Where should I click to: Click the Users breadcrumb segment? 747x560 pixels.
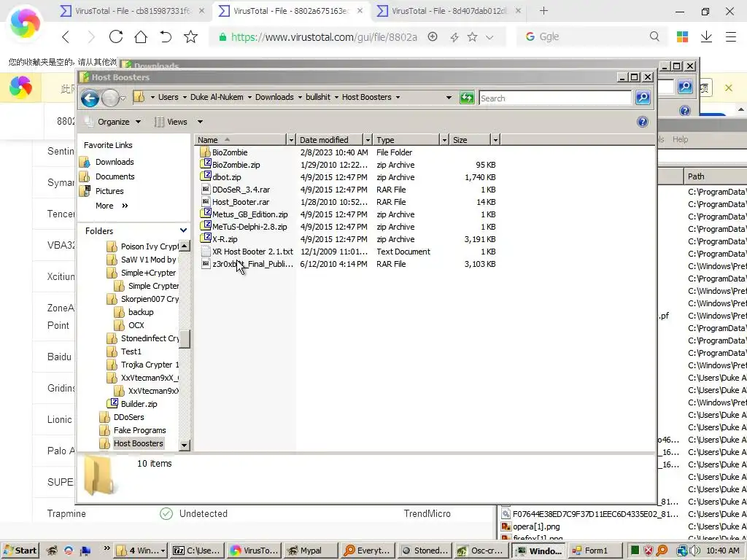(x=169, y=97)
